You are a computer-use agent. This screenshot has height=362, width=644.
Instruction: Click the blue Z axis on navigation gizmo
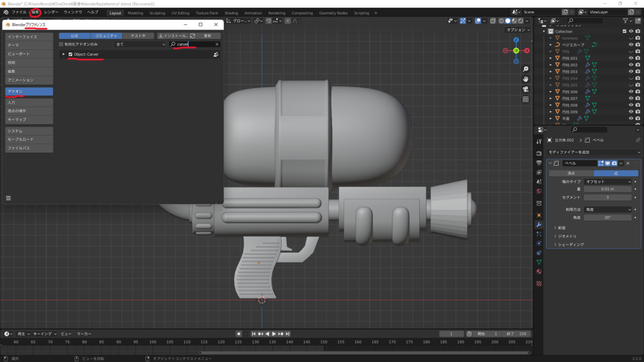pos(516,40)
